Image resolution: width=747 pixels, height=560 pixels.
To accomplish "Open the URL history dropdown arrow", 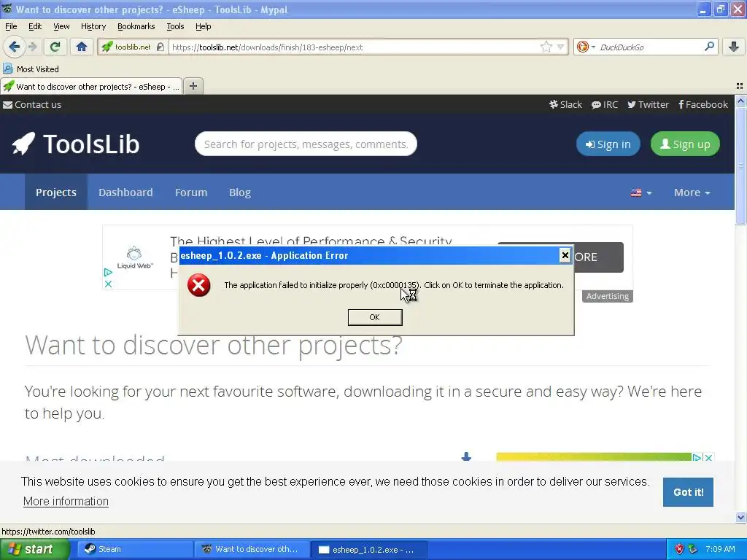I will click(561, 47).
